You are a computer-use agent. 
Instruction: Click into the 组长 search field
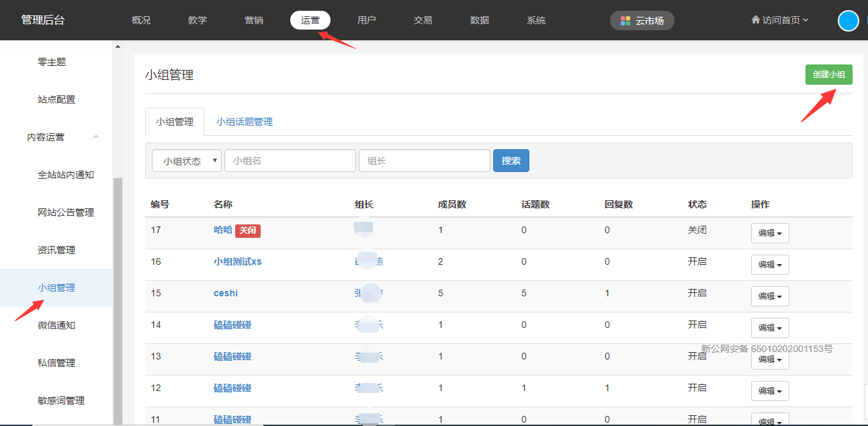tap(424, 161)
